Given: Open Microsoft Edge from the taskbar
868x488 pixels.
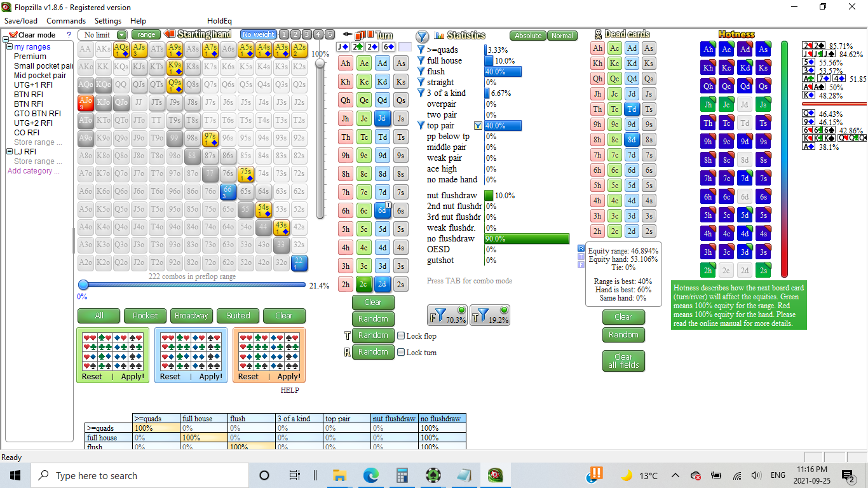Looking at the screenshot, I should [x=370, y=475].
